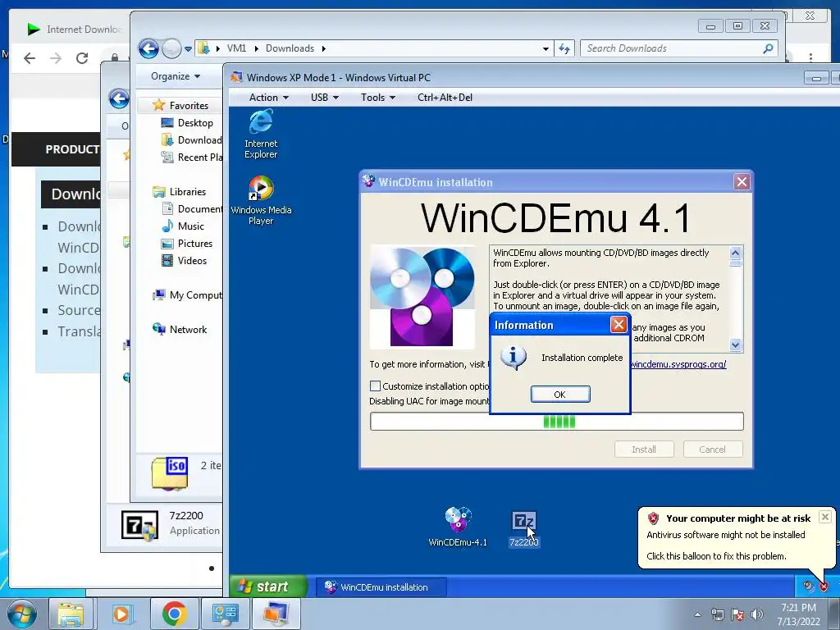Image resolution: width=840 pixels, height=630 pixels.
Task: Open Windows Virtual PC taskbar icon
Action: [x=276, y=614]
